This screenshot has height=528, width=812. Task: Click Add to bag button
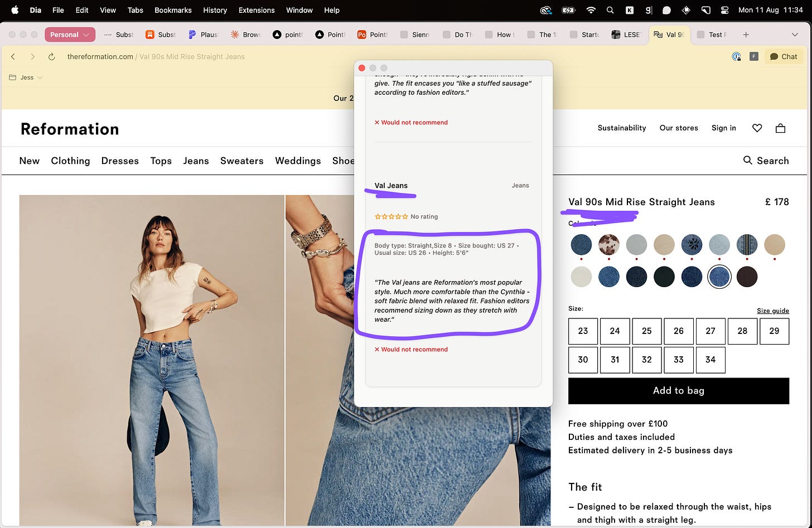tap(678, 391)
